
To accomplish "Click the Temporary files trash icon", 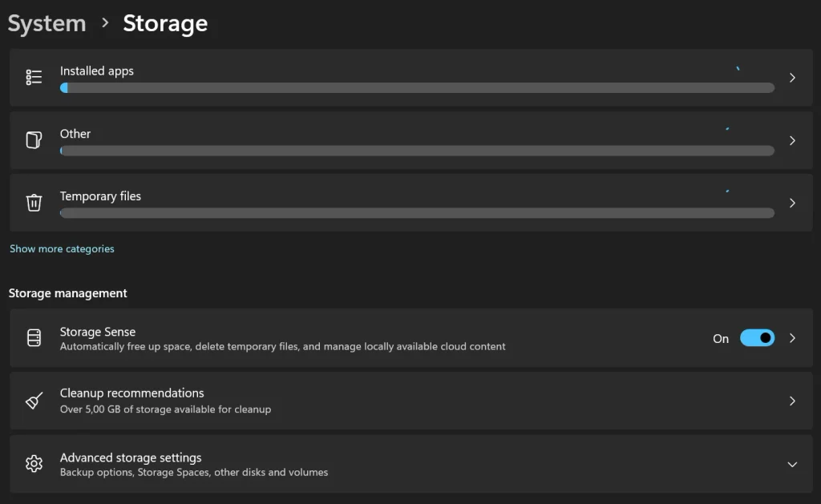I will (34, 203).
